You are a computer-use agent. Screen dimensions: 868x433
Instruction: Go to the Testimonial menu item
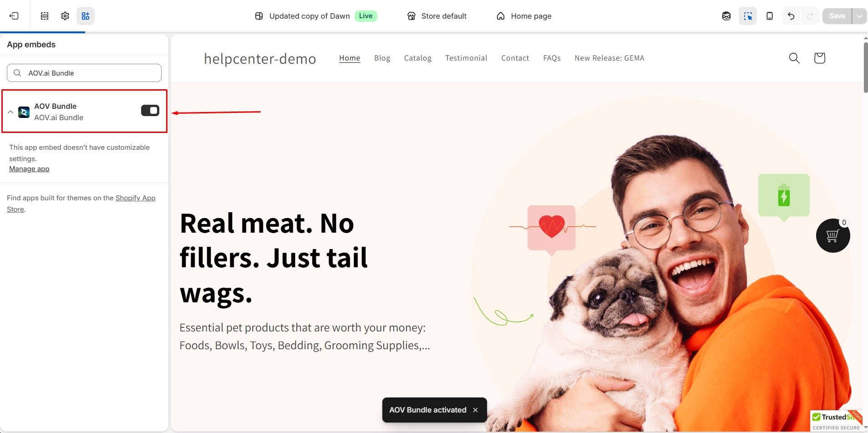click(x=466, y=58)
